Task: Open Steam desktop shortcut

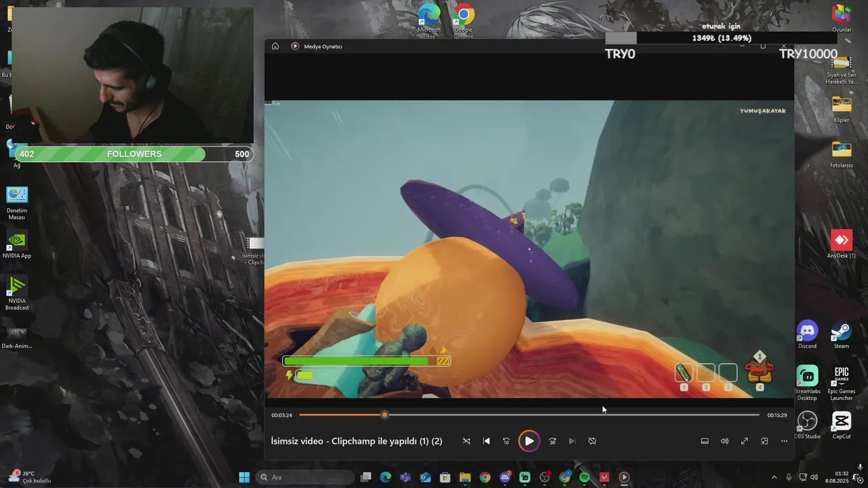Action: pos(842,335)
